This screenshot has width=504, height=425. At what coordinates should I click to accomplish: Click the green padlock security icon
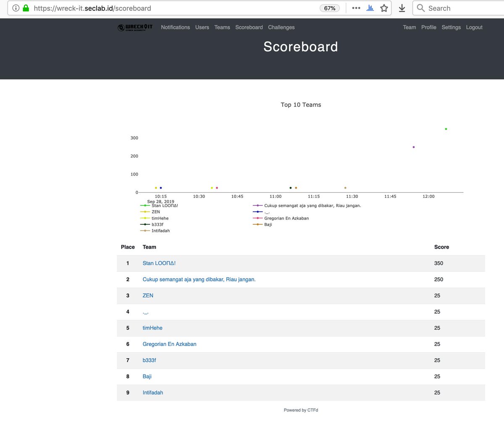pos(26,8)
